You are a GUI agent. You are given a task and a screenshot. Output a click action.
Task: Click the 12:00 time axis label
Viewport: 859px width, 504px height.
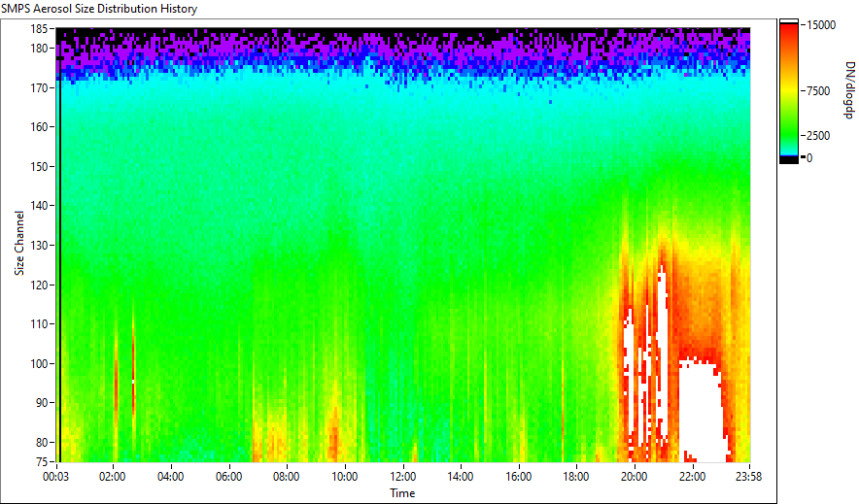coord(402,477)
